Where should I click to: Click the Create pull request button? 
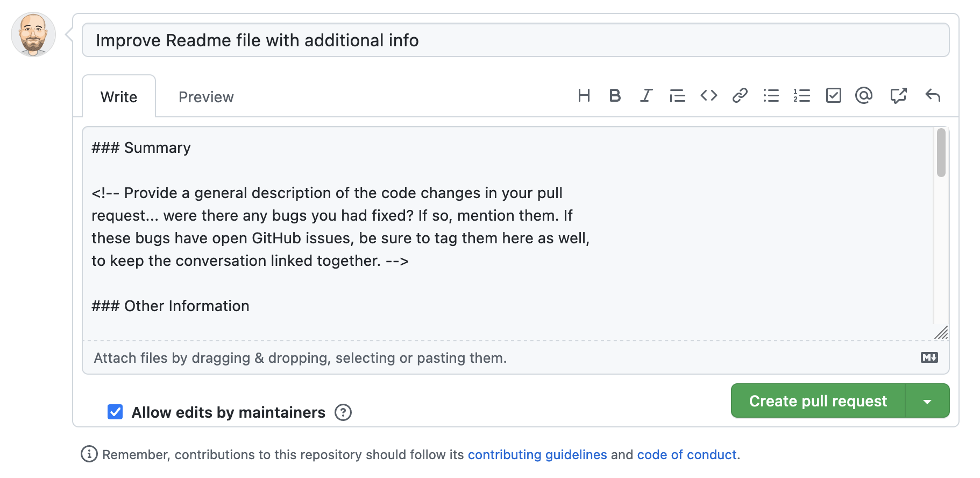pos(818,400)
